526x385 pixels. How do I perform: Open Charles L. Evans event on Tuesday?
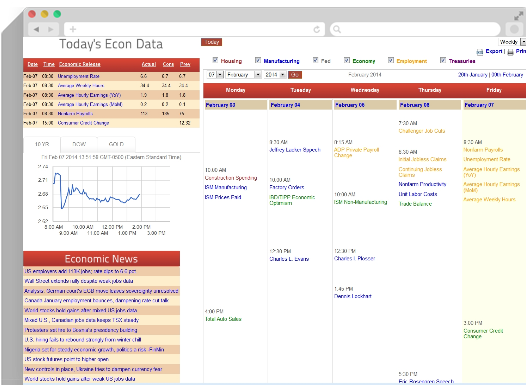point(289,259)
